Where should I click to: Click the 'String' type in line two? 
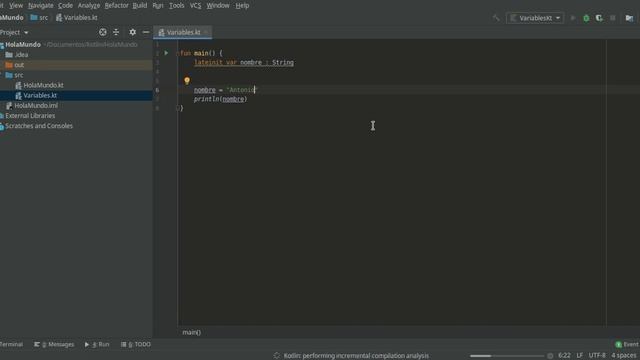coord(283,62)
